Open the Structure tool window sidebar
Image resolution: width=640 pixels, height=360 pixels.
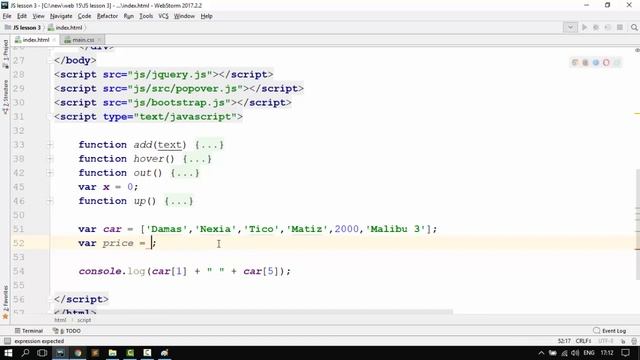(x=5, y=97)
